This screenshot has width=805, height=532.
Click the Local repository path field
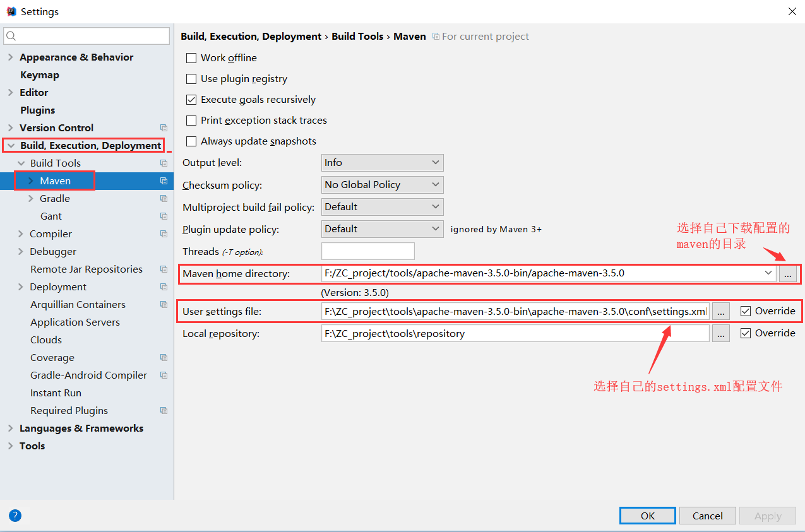point(515,333)
